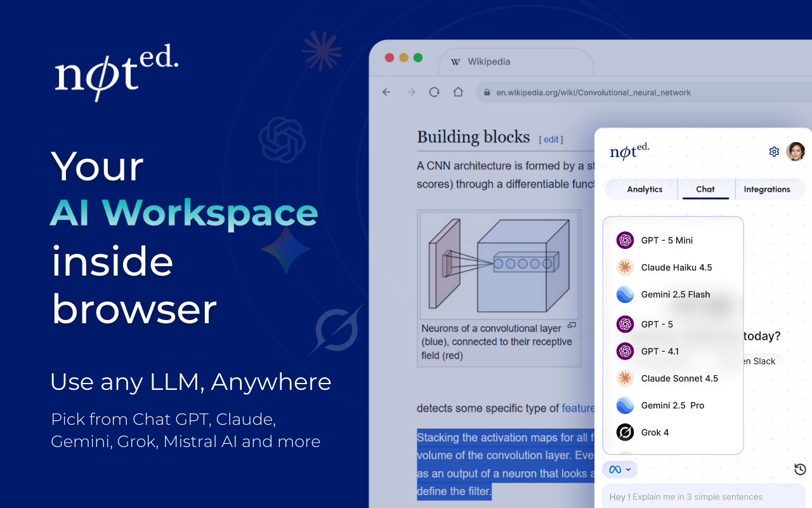The image size is (812, 508).
Task: Click the Gemini icon beside Gemini 2.5 Flash
Action: point(624,294)
